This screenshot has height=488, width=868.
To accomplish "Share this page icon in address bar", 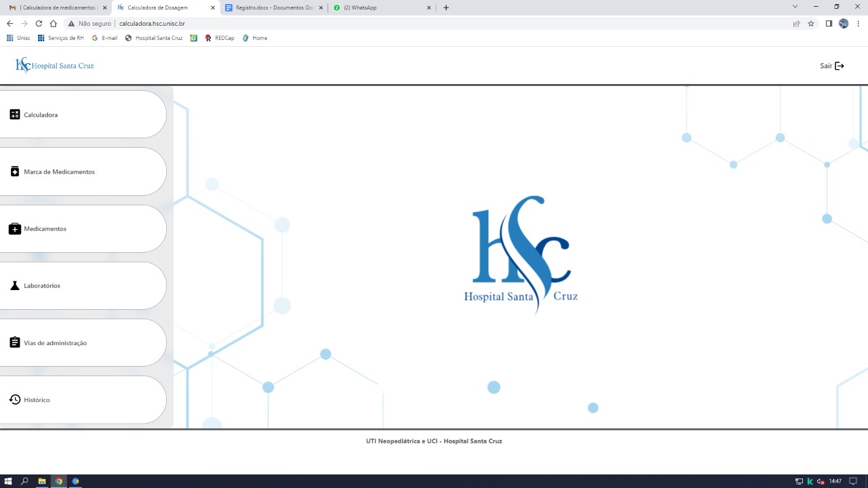I will point(796,23).
